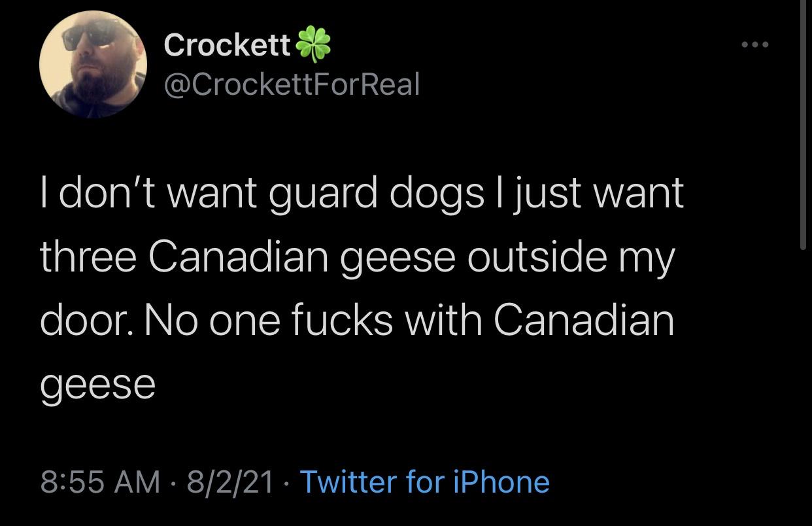This screenshot has height=526, width=812.
Task: Click the tweet's first line of text
Action: click(362, 194)
